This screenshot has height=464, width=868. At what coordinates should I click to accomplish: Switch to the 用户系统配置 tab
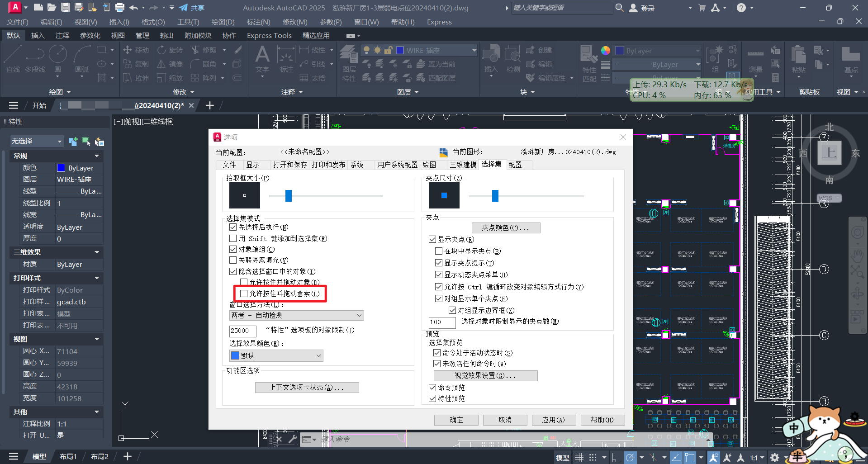(398, 165)
